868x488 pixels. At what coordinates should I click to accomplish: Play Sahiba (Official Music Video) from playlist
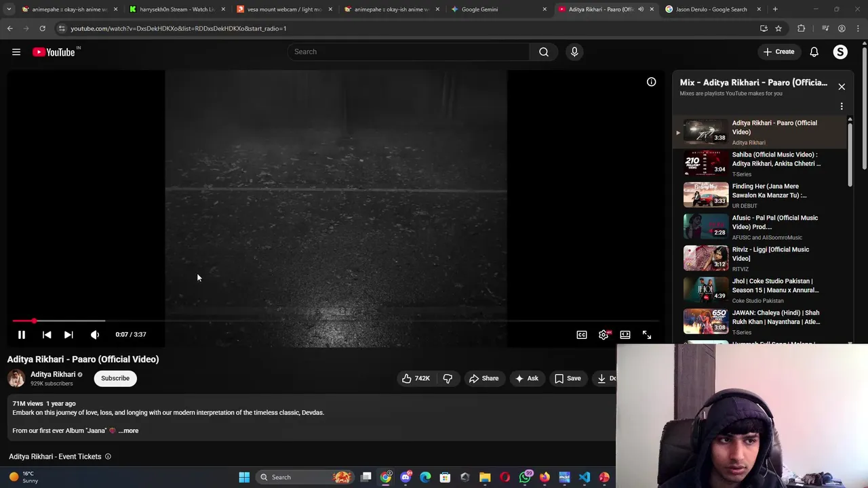(x=759, y=163)
